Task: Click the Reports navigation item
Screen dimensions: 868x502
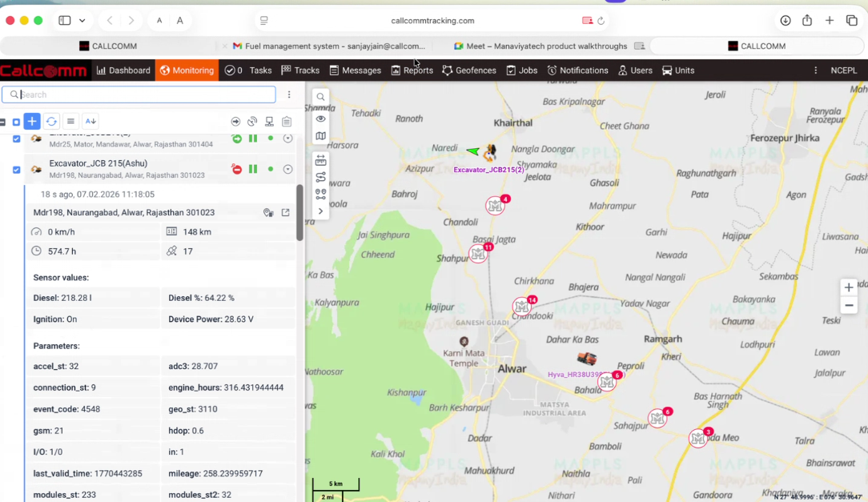Action: (412, 70)
